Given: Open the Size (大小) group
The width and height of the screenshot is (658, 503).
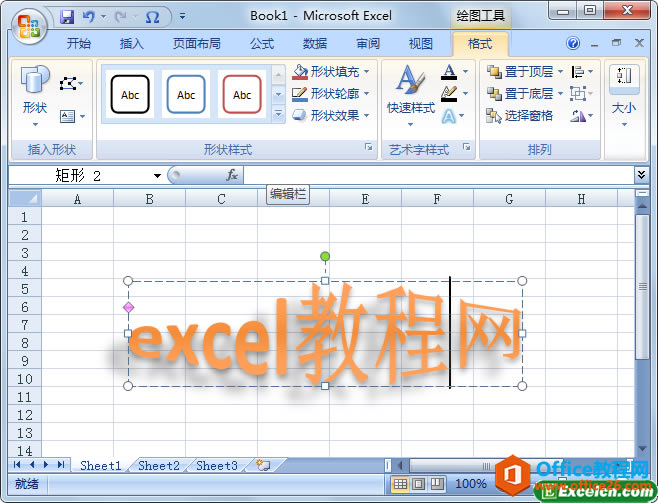Looking at the screenshot, I should [x=624, y=96].
